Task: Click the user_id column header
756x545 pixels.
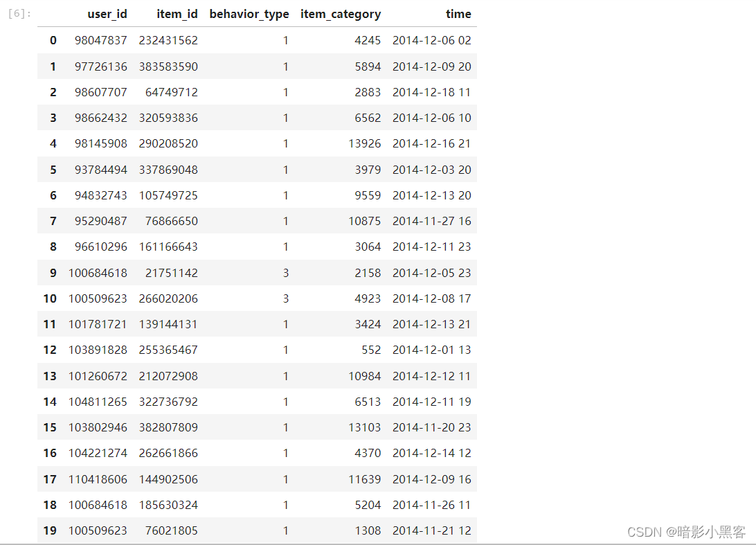Action: [107, 14]
